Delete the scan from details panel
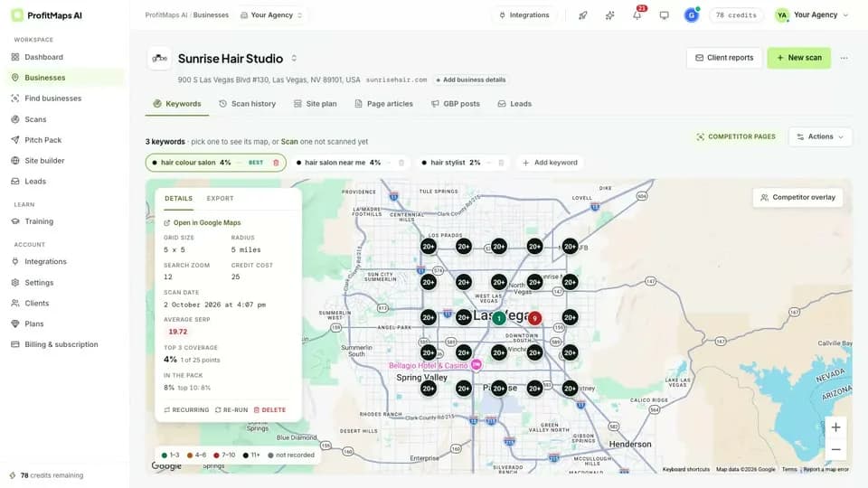 [269, 410]
